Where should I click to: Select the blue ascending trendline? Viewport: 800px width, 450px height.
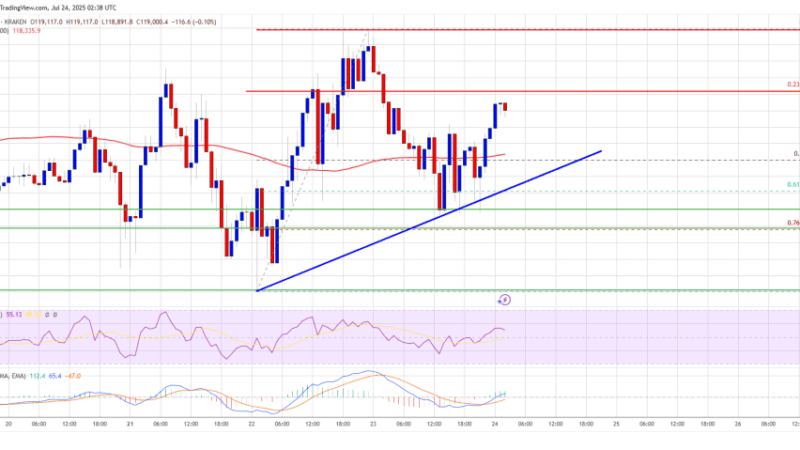429,221
